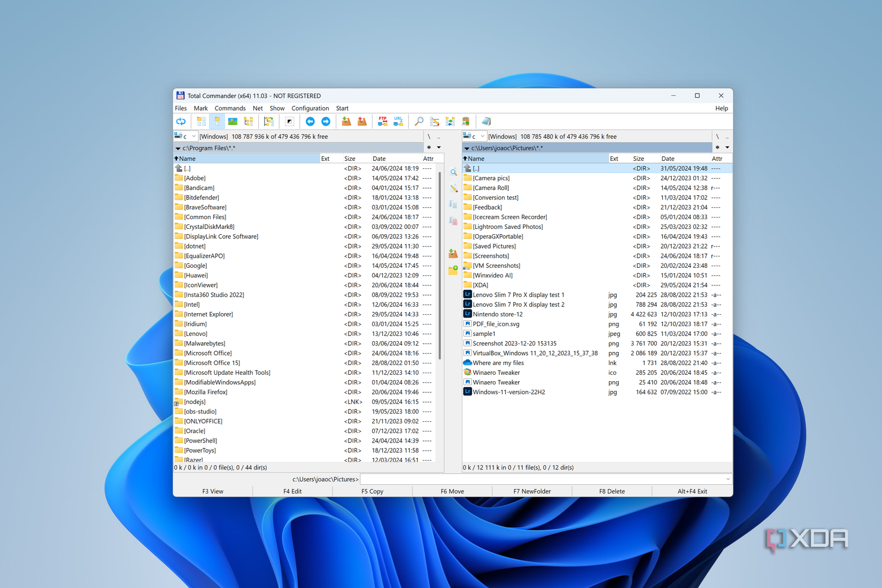Image resolution: width=882 pixels, height=588 pixels.
Task: Toggle thumbnail view in the toolbar
Action: click(233, 121)
